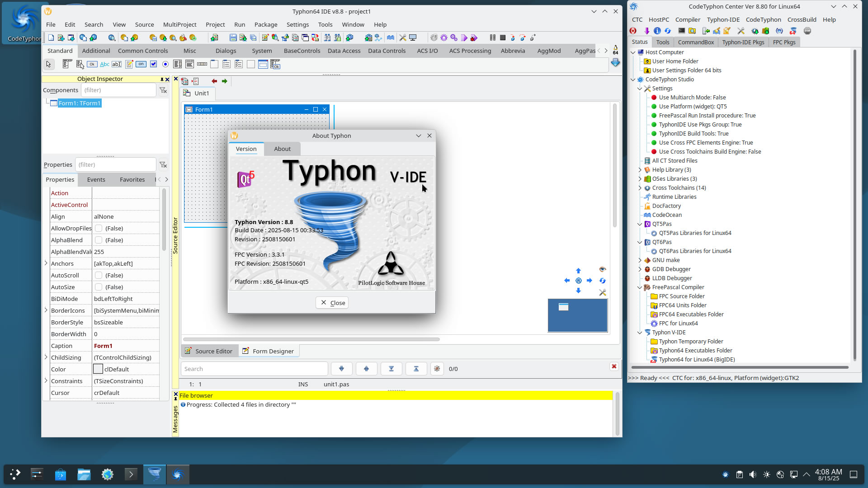Toggle the eye visibility icon in designer
Image resolution: width=868 pixels, height=488 pixels.
[x=603, y=269]
